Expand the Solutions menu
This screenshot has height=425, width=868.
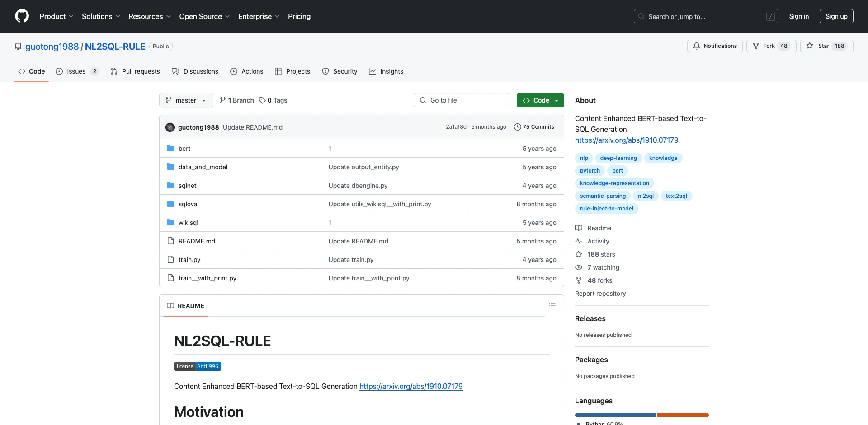pyautogui.click(x=101, y=16)
